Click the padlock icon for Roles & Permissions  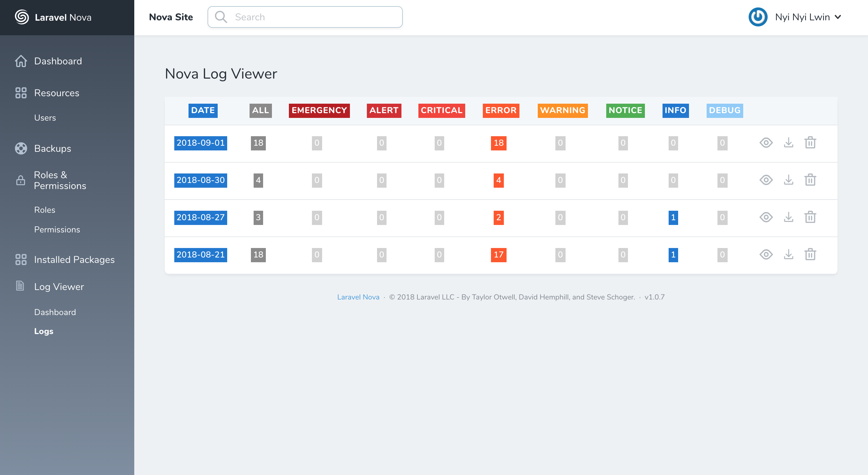tap(20, 180)
